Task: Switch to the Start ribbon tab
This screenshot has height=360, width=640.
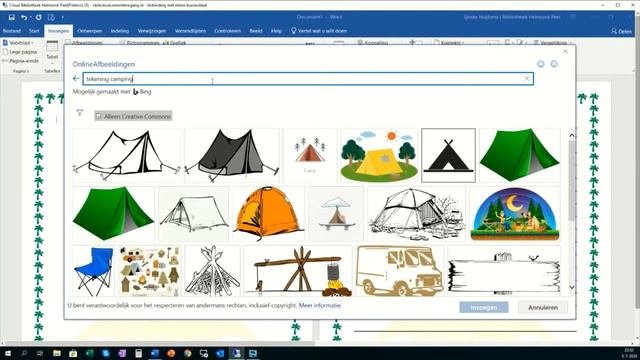Action: click(34, 31)
